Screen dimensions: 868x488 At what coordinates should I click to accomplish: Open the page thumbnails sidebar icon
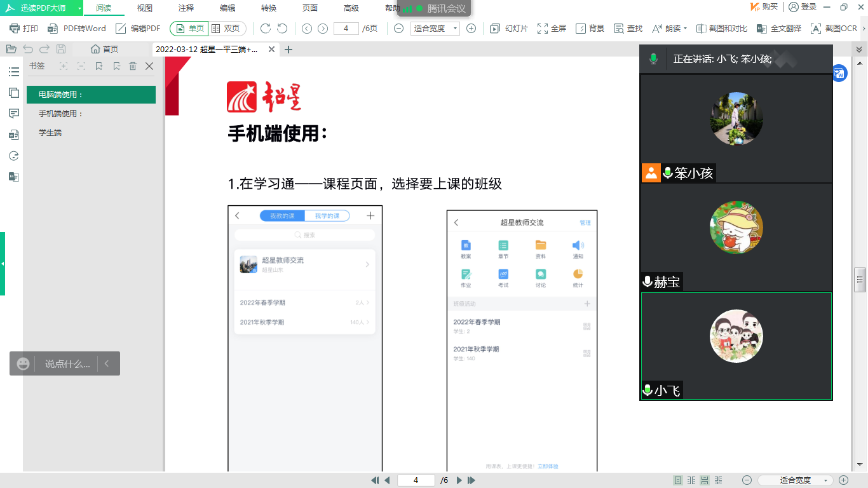pos(13,93)
